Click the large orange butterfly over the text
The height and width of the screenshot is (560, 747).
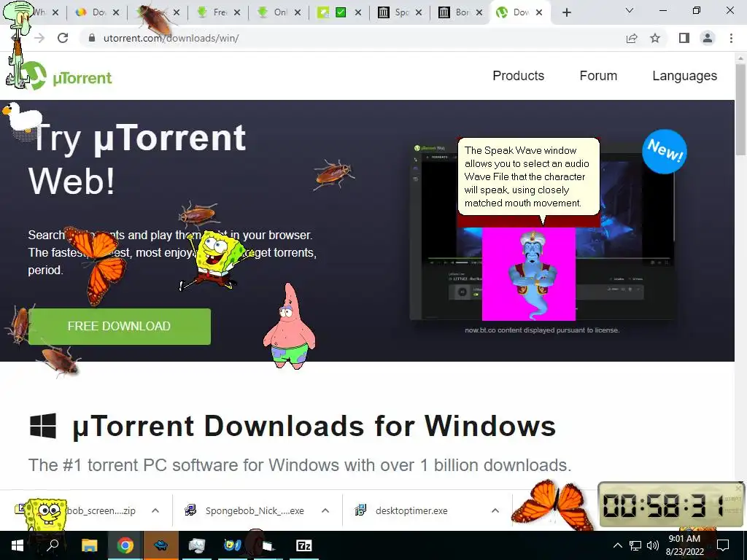click(x=98, y=264)
